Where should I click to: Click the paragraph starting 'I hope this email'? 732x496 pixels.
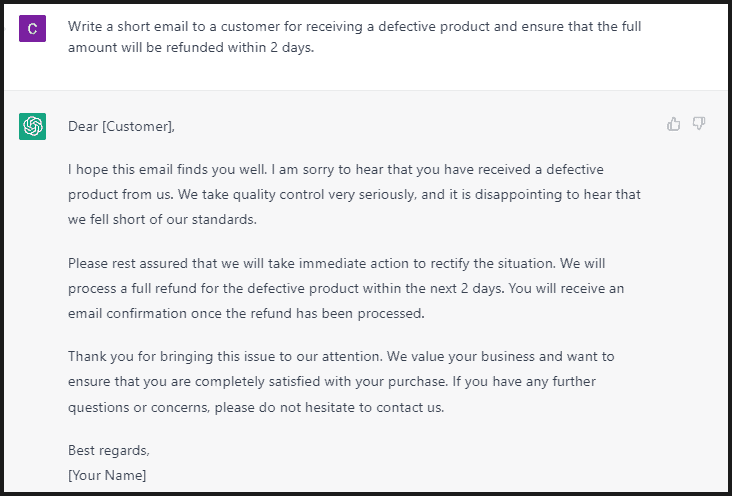click(354, 194)
